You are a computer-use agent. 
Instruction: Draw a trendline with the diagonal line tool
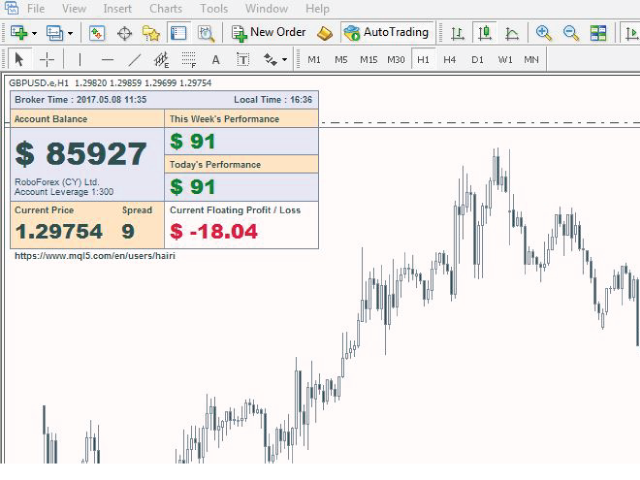click(x=134, y=60)
